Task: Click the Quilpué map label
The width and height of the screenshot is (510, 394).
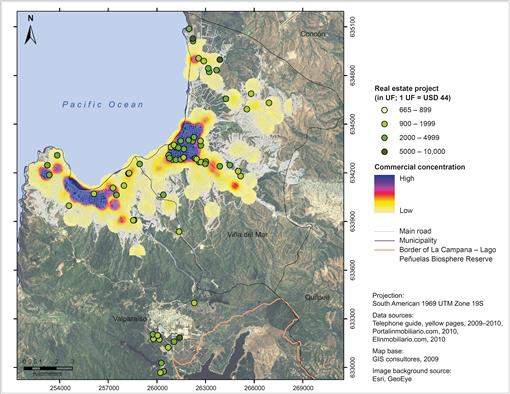Action: 317,297
